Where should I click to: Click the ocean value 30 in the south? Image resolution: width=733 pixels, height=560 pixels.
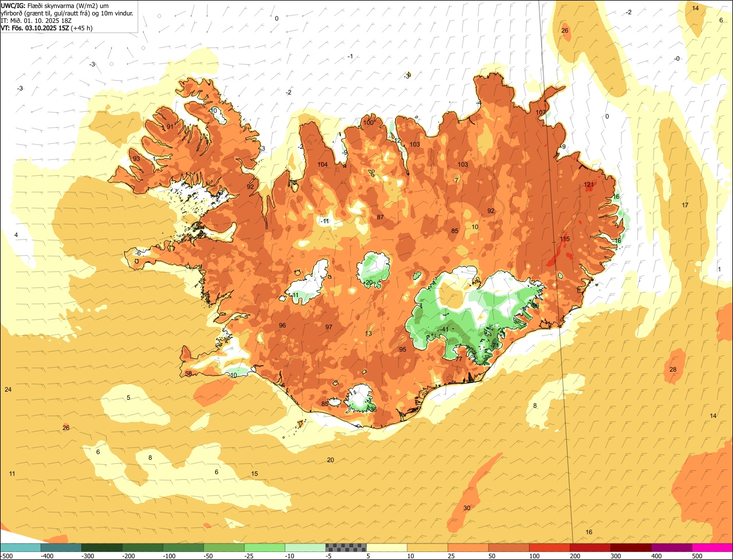[x=467, y=508]
